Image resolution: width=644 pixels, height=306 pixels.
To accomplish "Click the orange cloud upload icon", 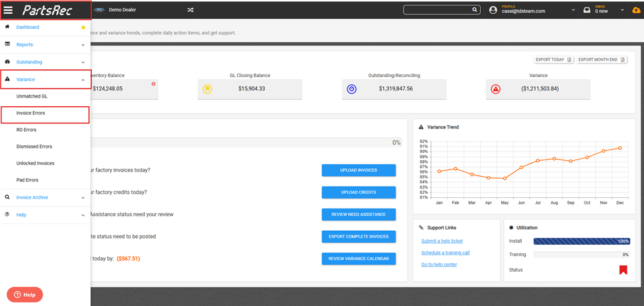I will click(636, 11).
